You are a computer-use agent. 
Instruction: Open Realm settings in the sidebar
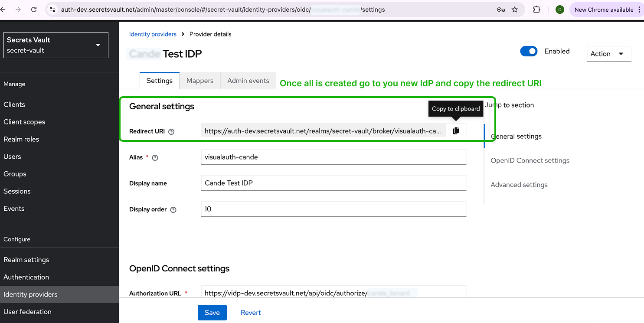26,260
